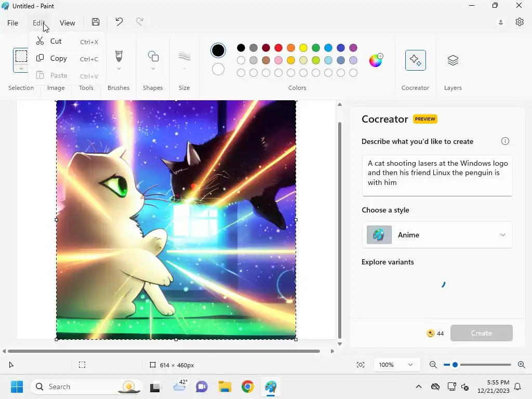Click the fit to window icon
The width and height of the screenshot is (532, 399).
pyautogui.click(x=361, y=365)
